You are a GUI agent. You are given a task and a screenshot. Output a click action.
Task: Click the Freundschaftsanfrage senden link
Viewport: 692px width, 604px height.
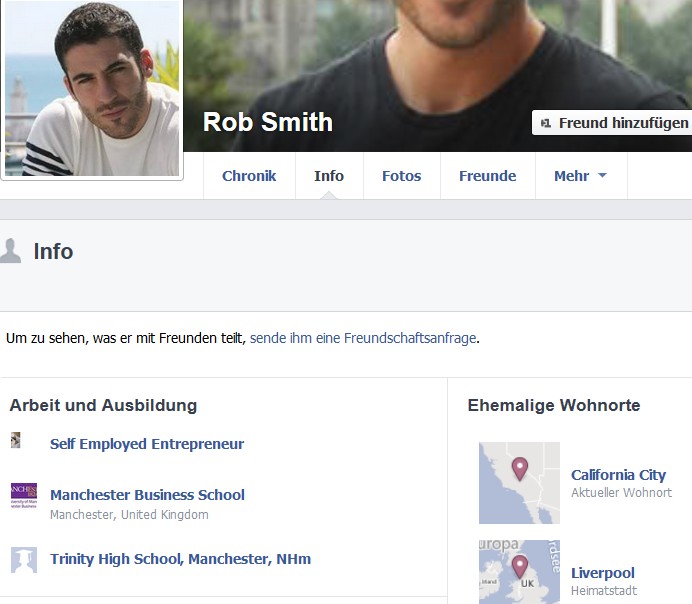pyautogui.click(x=363, y=338)
